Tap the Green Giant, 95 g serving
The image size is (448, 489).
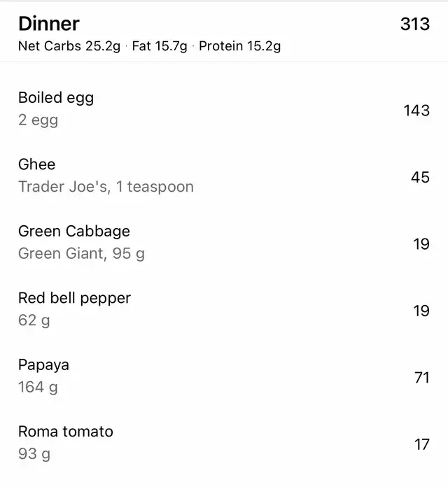coord(81,253)
